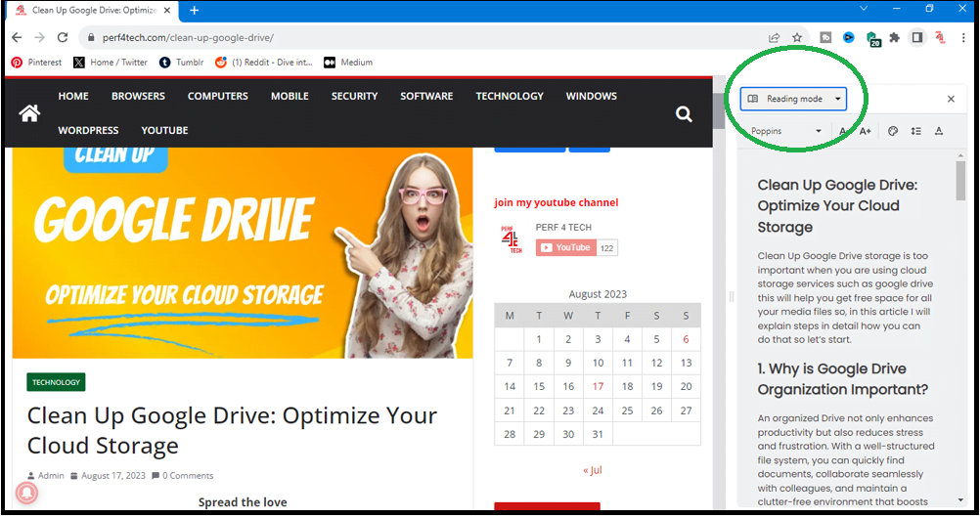Toggle the browser side panel button

916,37
